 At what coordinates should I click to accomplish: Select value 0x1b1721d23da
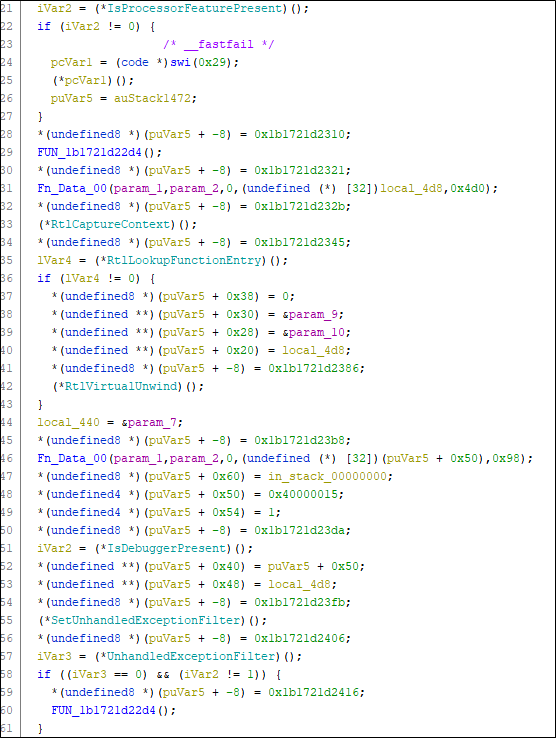pos(299,530)
